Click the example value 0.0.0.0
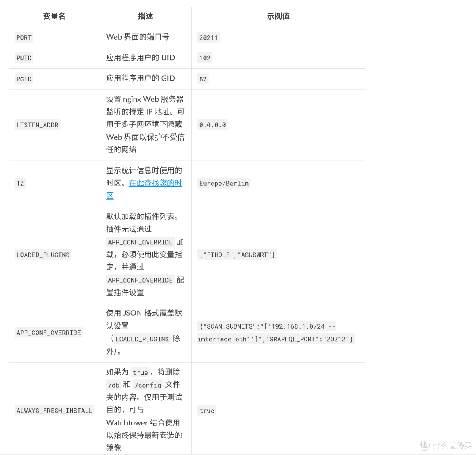 [x=212, y=125]
